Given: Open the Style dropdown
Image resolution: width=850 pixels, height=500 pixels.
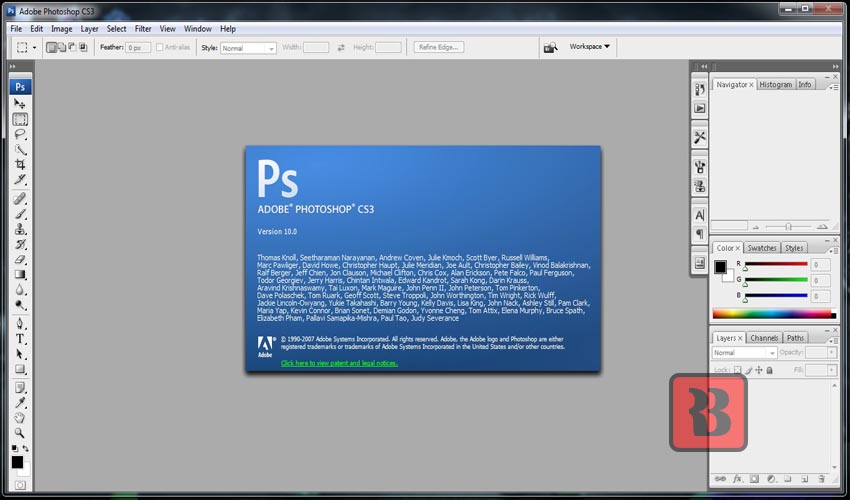Looking at the screenshot, I should pyautogui.click(x=248, y=48).
